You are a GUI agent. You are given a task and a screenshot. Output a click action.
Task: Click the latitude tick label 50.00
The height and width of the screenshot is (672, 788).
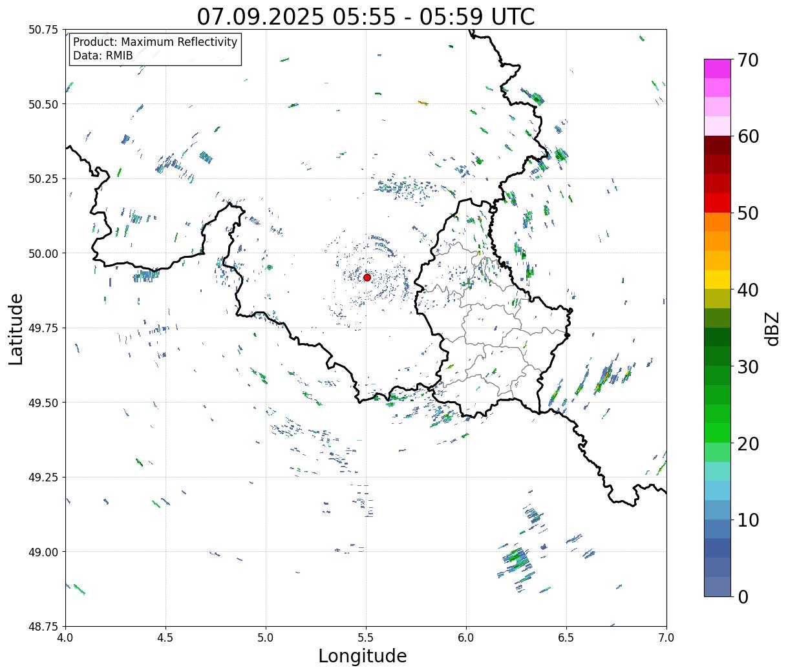[43, 253]
